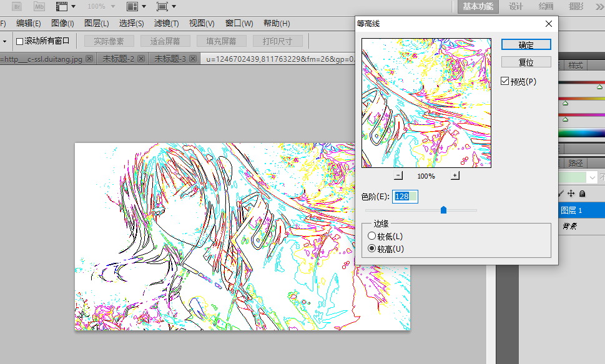Viewport: 605px width, 364px height.
Task: Pick a color from the spectrum ramp
Action: tap(581, 134)
